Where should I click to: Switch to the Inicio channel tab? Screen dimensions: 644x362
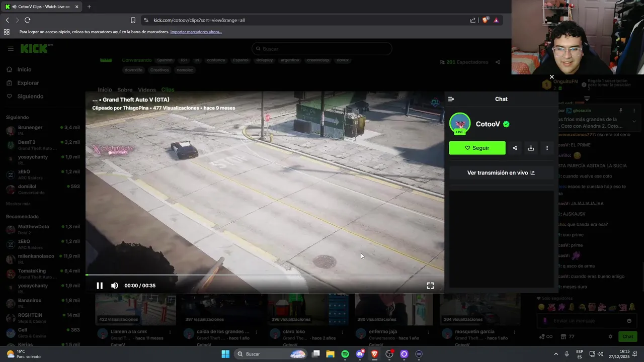tap(105, 90)
